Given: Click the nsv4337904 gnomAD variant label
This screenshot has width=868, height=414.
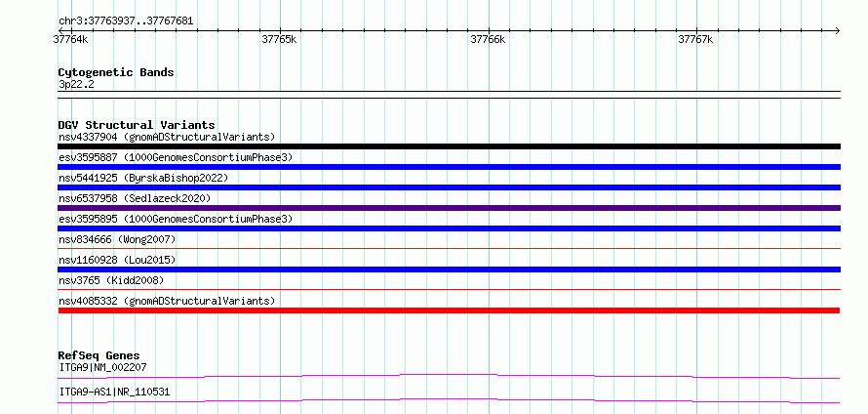Looking at the screenshot, I should click(167, 137).
